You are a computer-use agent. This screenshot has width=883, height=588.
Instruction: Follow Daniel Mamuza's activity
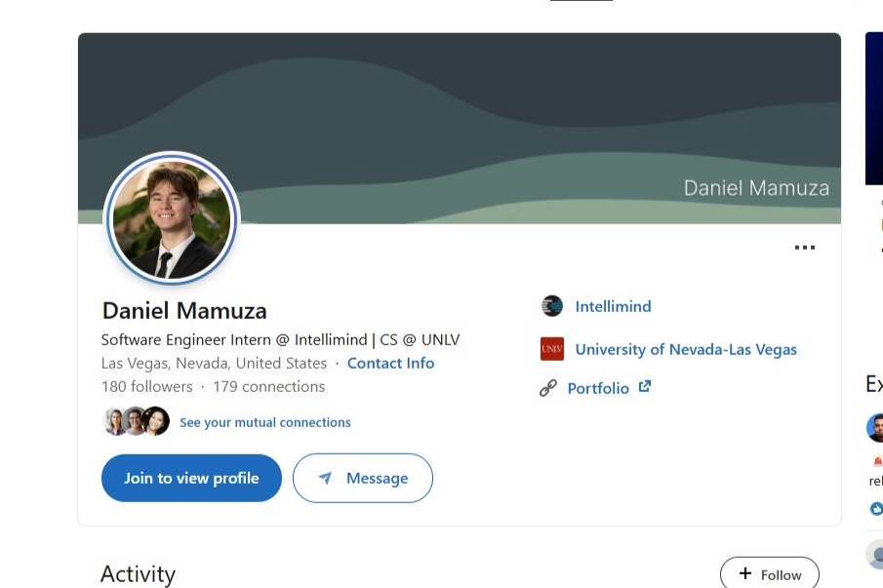pyautogui.click(x=769, y=573)
